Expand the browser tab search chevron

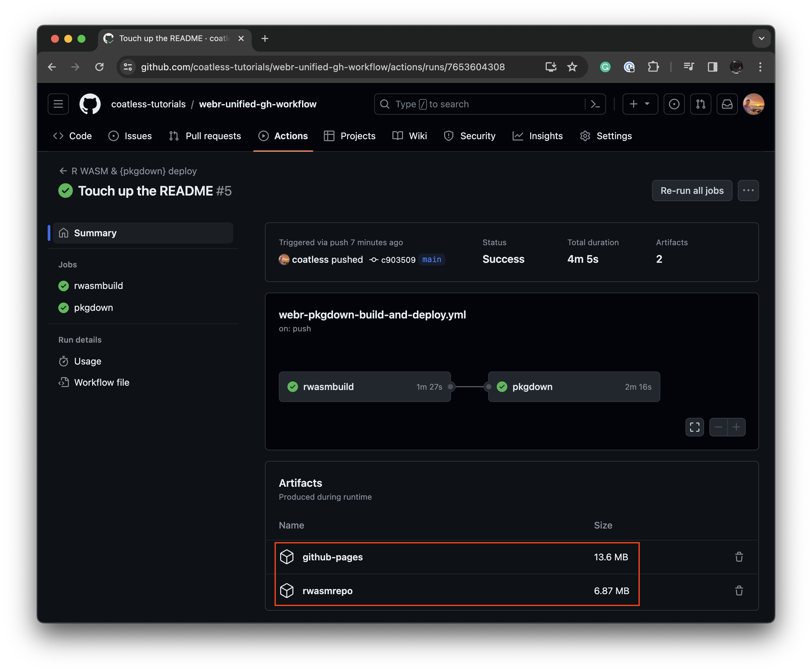[x=761, y=38]
